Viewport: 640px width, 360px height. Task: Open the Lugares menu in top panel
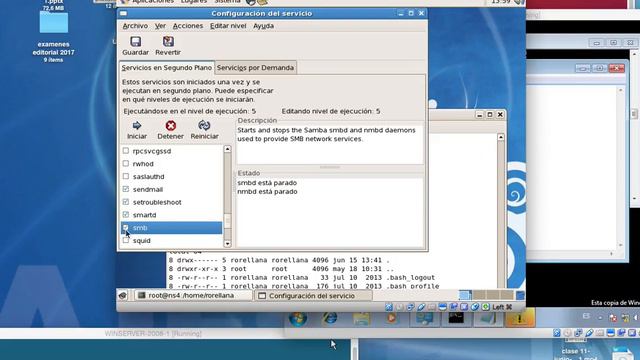[194, 2]
